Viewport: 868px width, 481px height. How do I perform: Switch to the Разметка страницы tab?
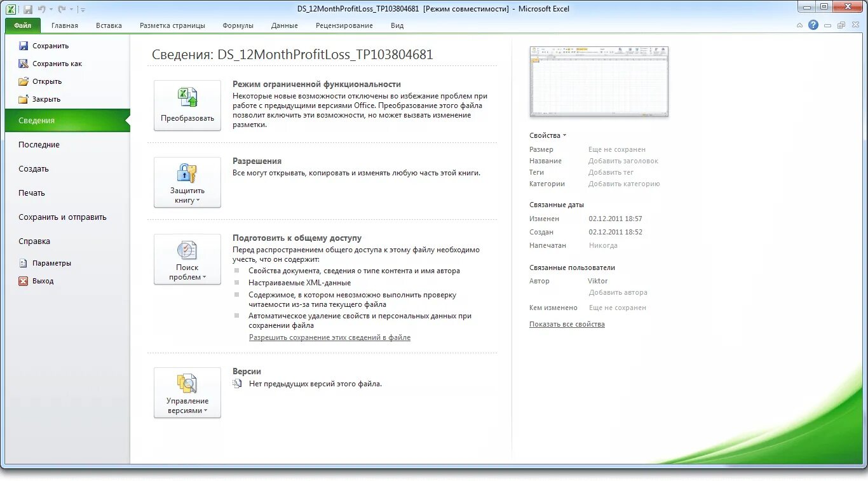coord(172,25)
